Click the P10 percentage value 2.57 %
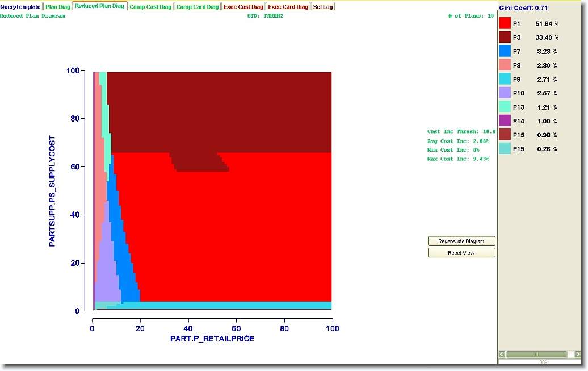Viewport: 588px width, 371px height. pyautogui.click(x=547, y=93)
